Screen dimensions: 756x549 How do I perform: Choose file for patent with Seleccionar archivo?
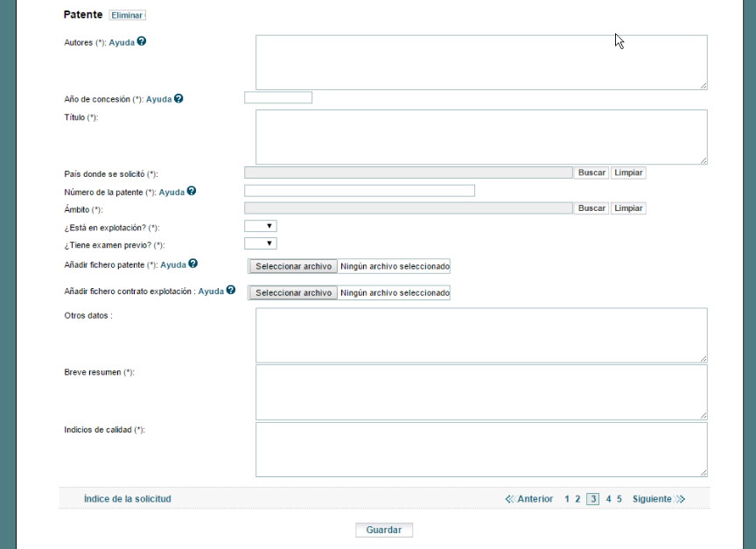pyautogui.click(x=293, y=267)
